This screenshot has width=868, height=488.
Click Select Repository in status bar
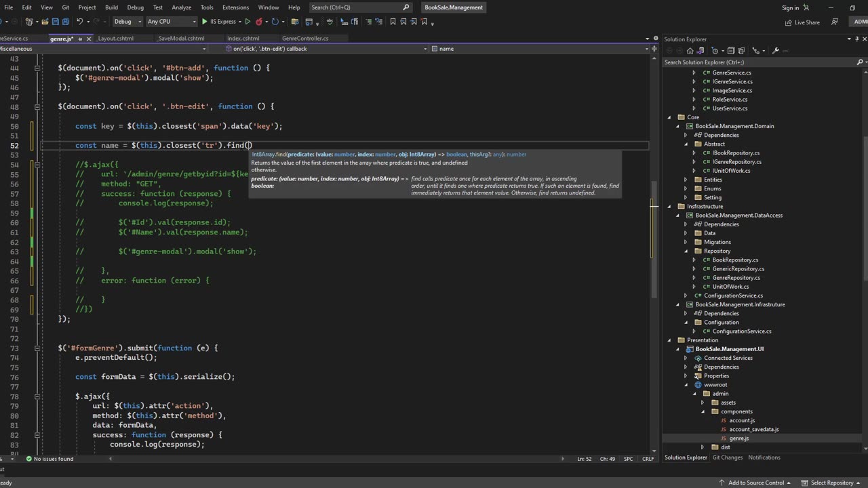coord(832,483)
